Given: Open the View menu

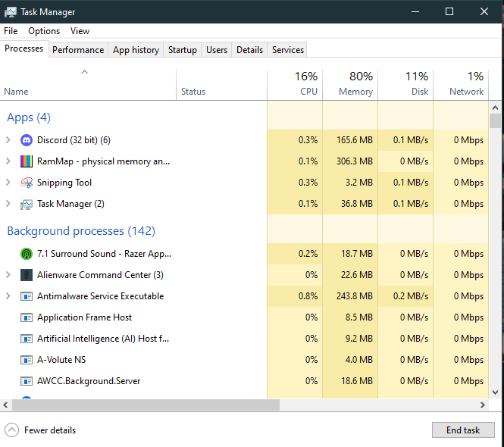Looking at the screenshot, I should (x=80, y=31).
